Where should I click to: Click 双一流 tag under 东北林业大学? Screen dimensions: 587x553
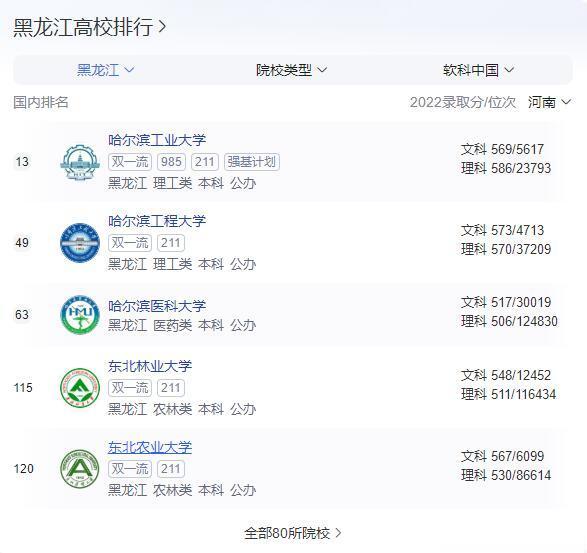point(130,388)
